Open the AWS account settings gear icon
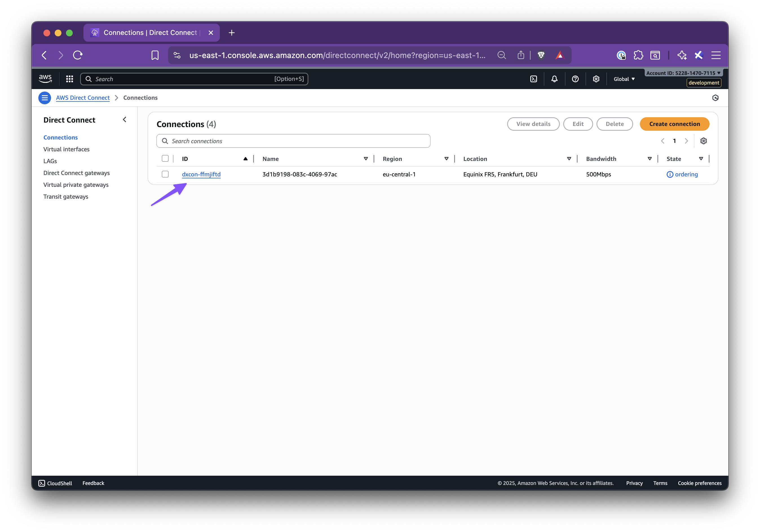The height and width of the screenshot is (532, 760). tap(596, 79)
